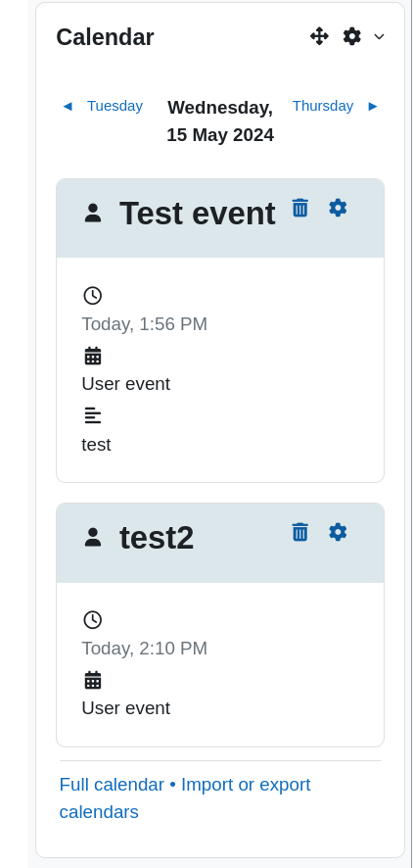Viewport: 413px width, 868px height.
Task: Click the description lines icon above test
Action: (92, 415)
